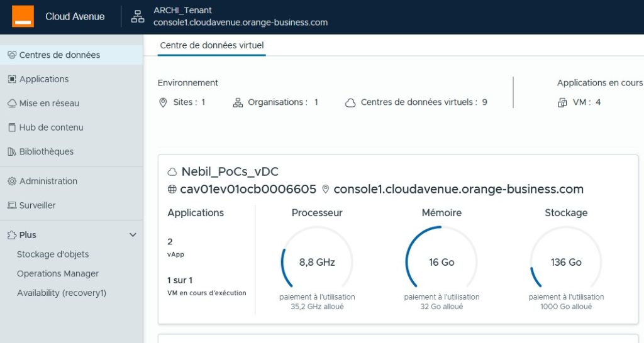
Task: Click the Hub de contenu icon
Action: click(x=11, y=128)
